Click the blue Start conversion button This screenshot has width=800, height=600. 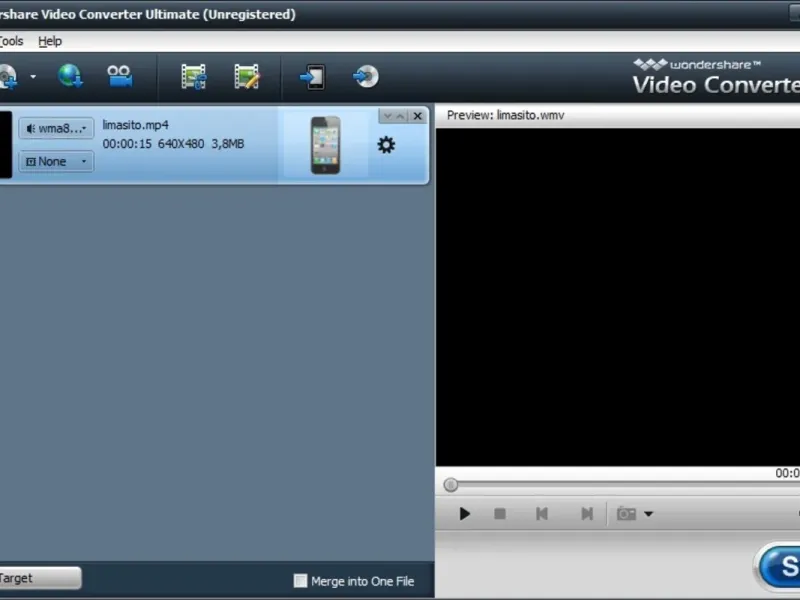[780, 566]
